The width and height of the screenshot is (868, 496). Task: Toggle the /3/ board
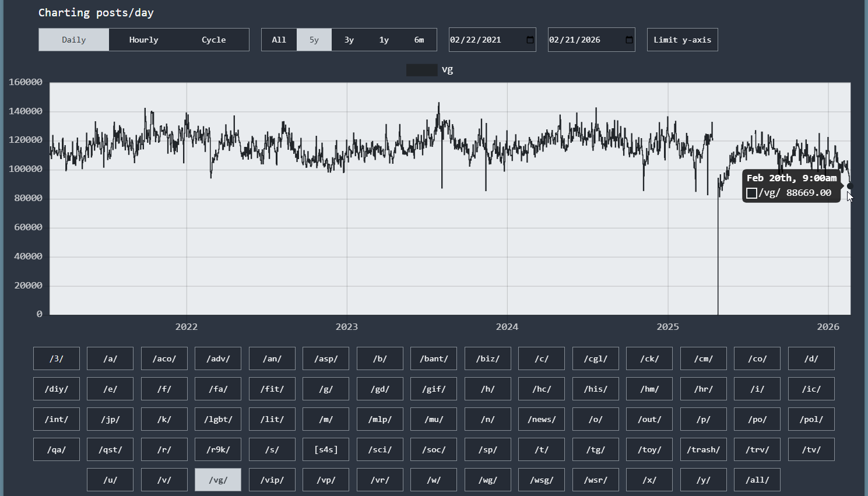click(57, 358)
